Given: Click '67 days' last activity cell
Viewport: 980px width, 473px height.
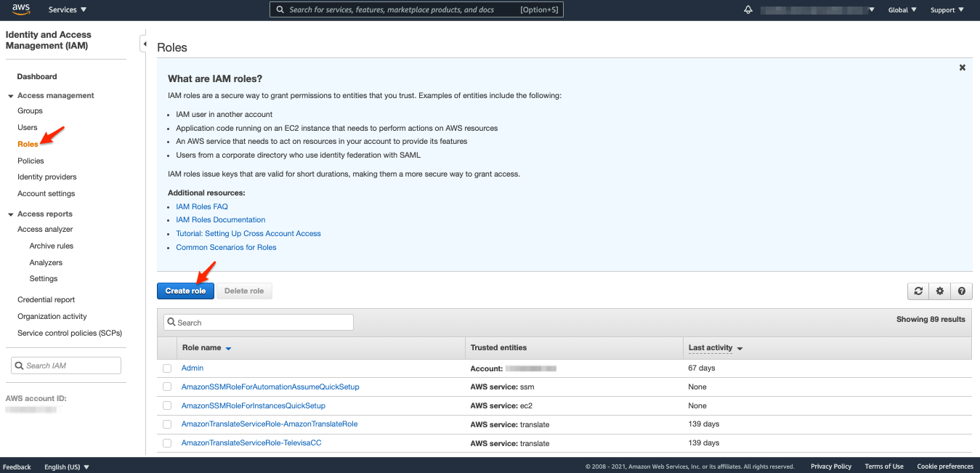Looking at the screenshot, I should (702, 368).
